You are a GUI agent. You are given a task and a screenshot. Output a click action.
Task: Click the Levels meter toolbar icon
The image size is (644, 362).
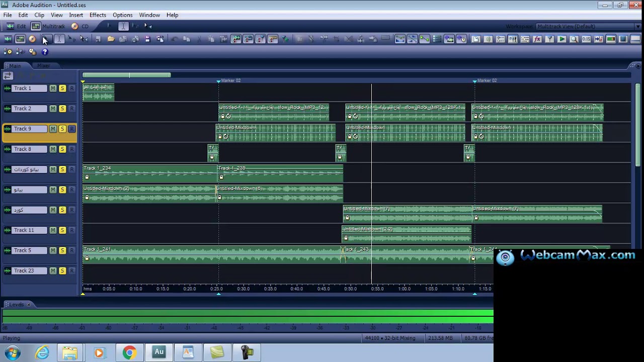(611, 39)
